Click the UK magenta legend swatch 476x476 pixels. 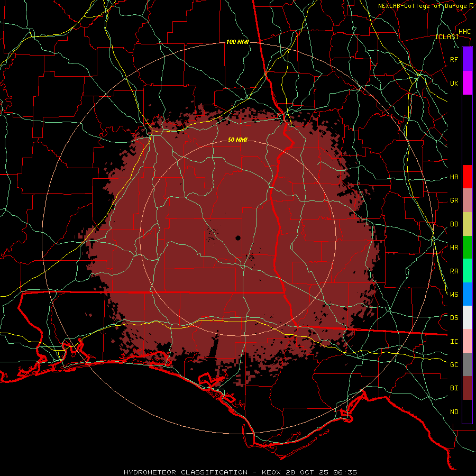point(467,83)
